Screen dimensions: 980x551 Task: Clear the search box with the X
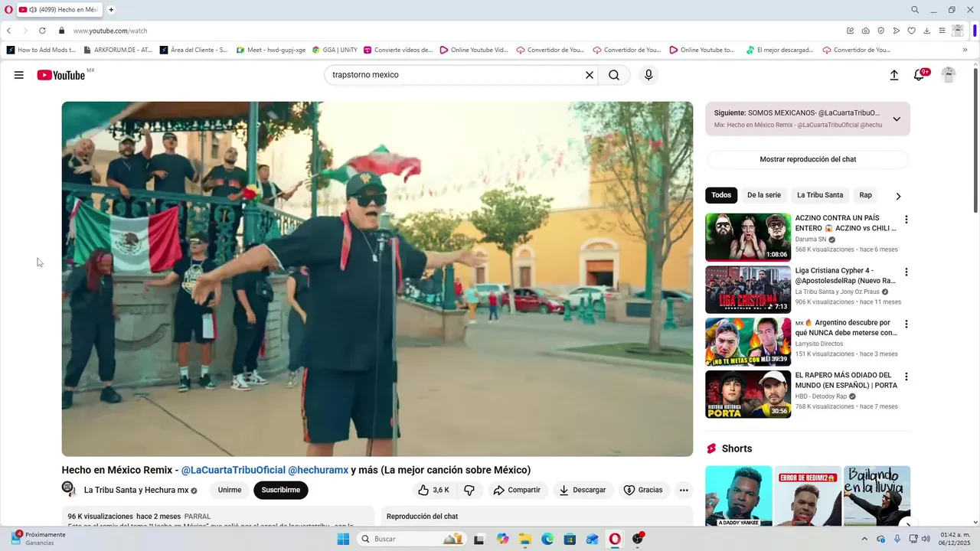click(x=590, y=75)
